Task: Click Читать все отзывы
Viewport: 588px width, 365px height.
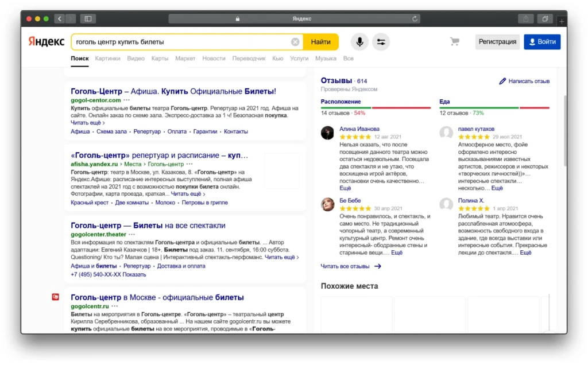Action: [x=345, y=266]
